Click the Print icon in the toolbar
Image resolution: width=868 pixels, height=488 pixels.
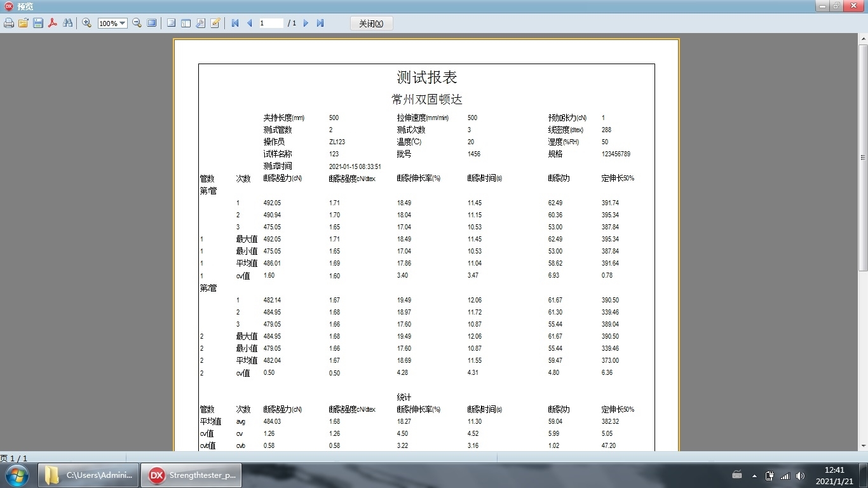coord(9,23)
